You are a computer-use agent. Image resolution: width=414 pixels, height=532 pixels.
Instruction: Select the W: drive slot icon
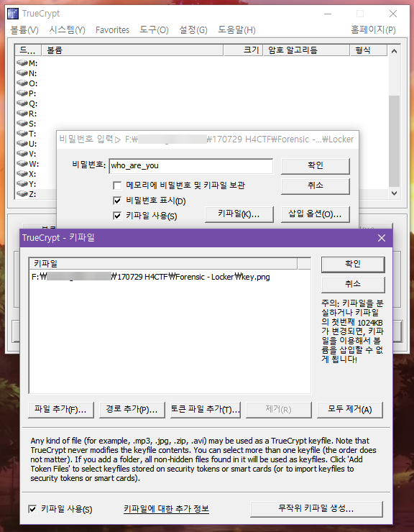[x=22, y=164]
